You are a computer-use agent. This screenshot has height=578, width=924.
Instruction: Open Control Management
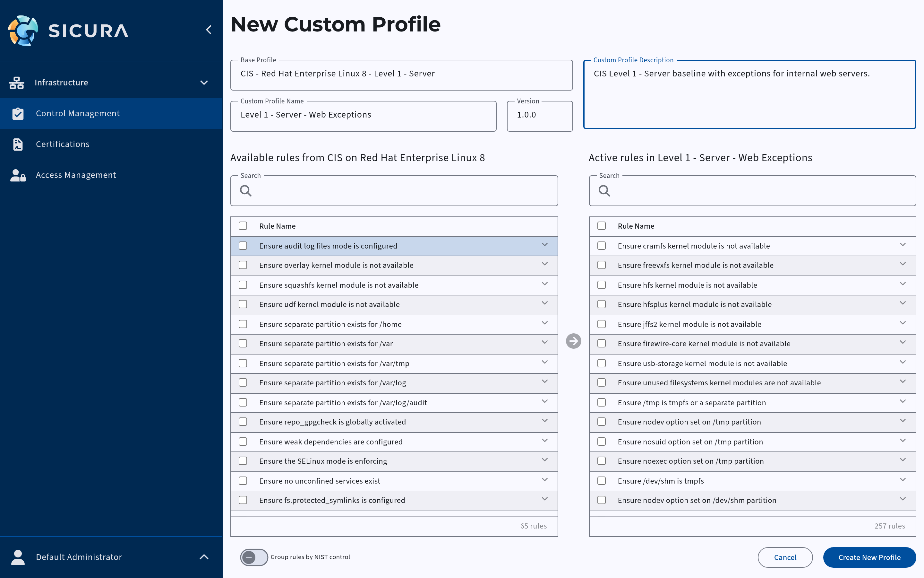coord(111,114)
